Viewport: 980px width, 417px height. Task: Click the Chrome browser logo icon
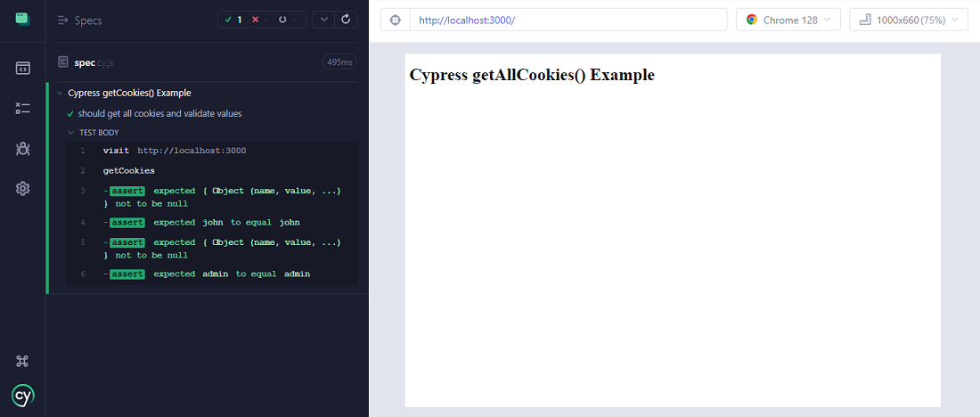click(x=752, y=20)
